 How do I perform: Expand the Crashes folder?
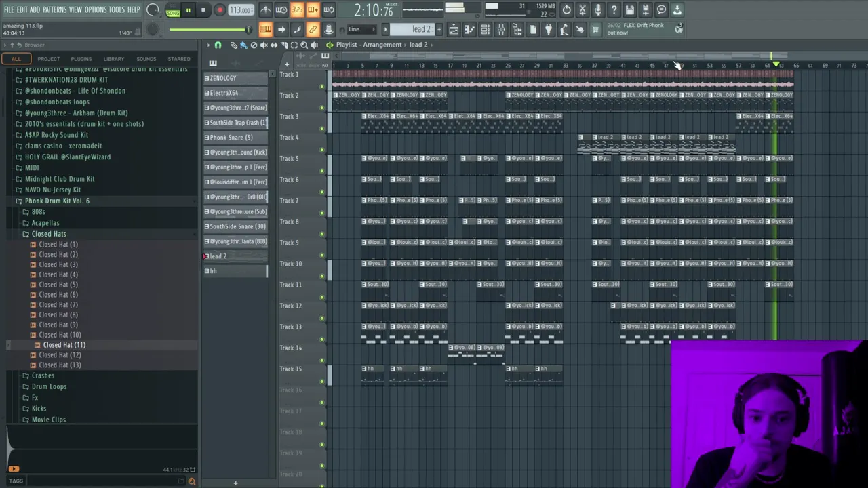[x=43, y=375]
